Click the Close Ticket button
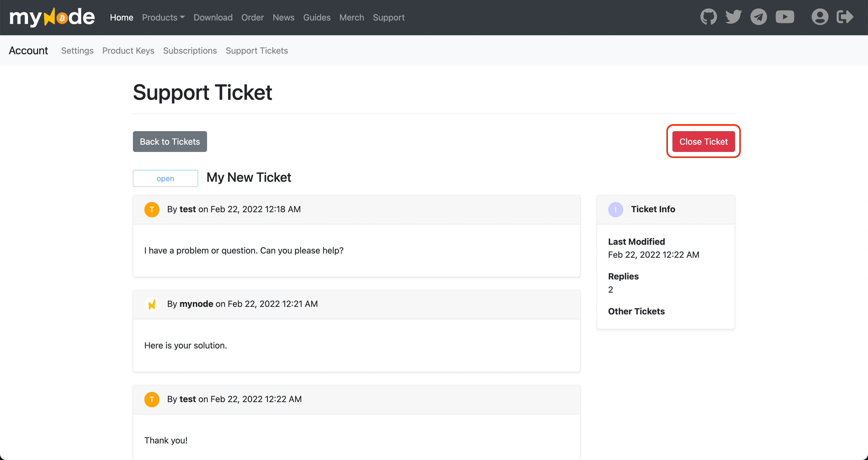Image resolution: width=868 pixels, height=460 pixels. [x=703, y=142]
